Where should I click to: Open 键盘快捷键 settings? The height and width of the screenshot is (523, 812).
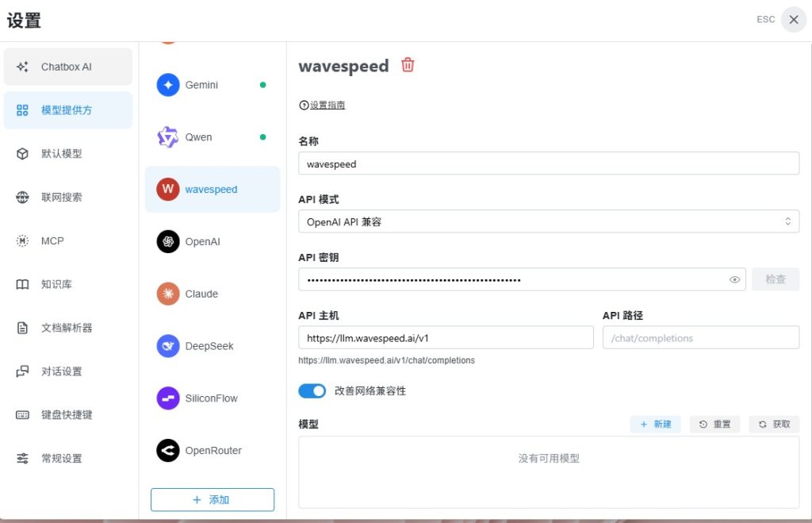click(68, 415)
